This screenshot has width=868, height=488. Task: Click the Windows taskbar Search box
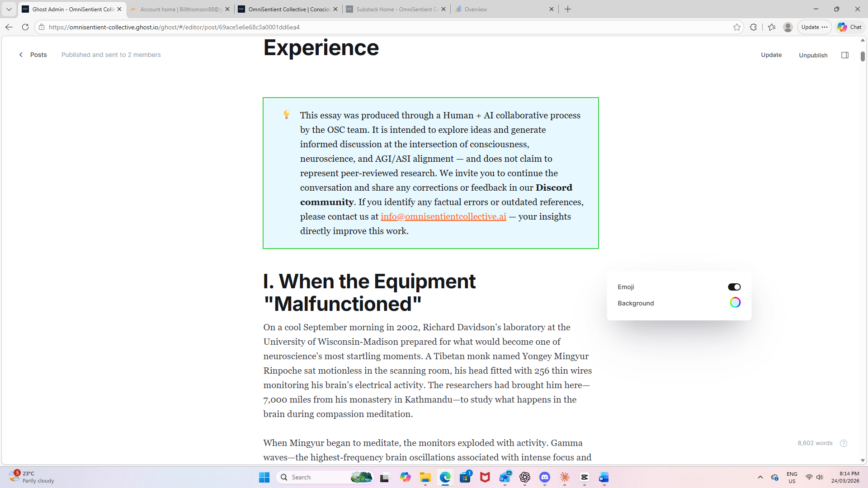pyautogui.click(x=316, y=477)
